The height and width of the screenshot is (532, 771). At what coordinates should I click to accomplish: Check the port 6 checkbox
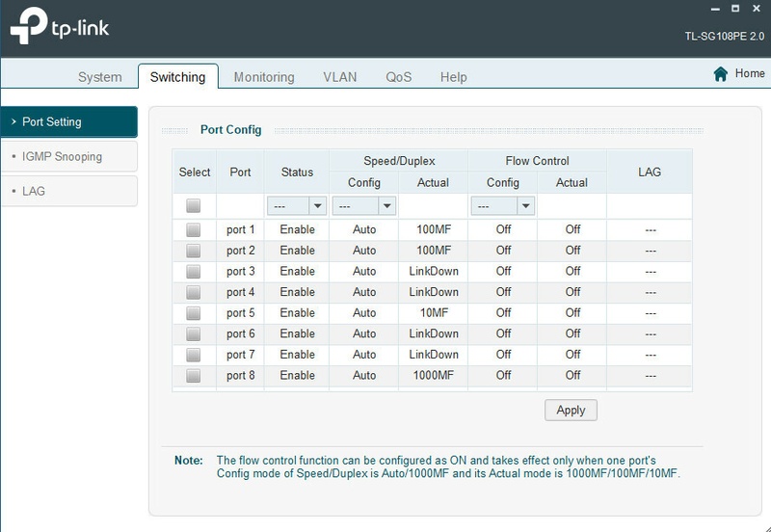[194, 333]
